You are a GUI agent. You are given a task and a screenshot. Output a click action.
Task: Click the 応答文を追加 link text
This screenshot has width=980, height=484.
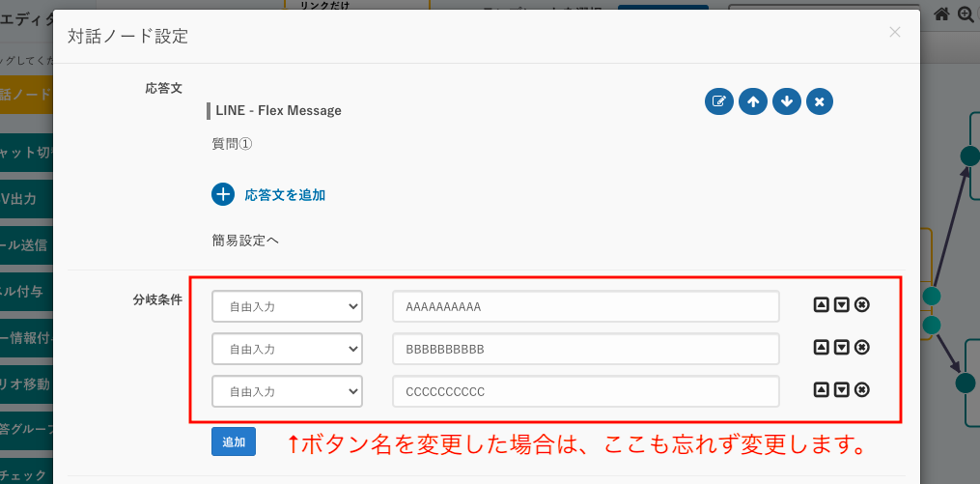pos(285,195)
